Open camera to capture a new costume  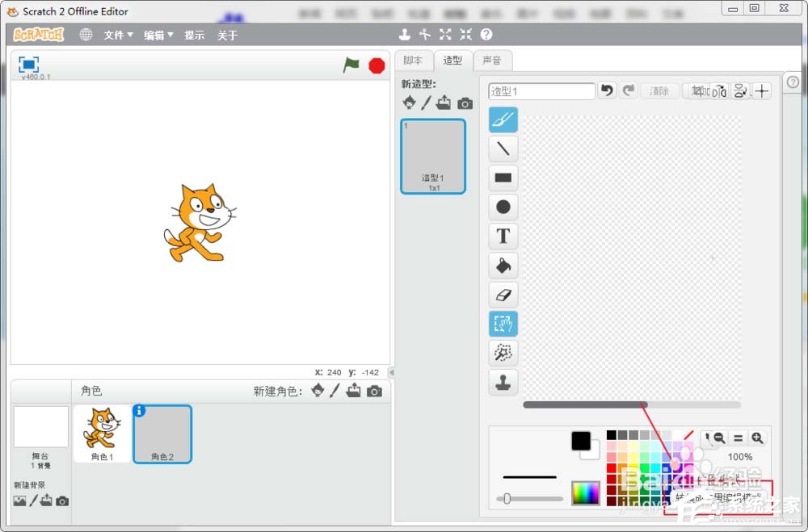click(465, 103)
